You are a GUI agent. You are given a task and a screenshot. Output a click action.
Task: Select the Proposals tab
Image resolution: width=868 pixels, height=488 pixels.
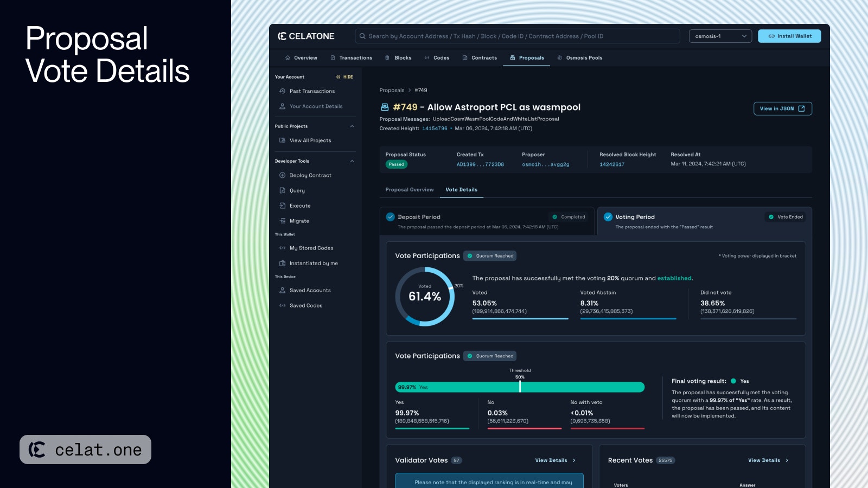(527, 57)
